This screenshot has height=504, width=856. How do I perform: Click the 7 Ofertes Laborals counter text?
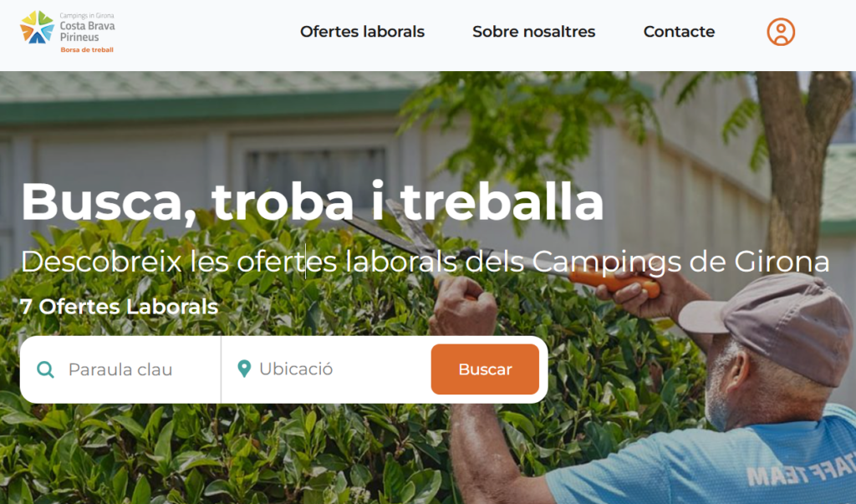pyautogui.click(x=119, y=307)
